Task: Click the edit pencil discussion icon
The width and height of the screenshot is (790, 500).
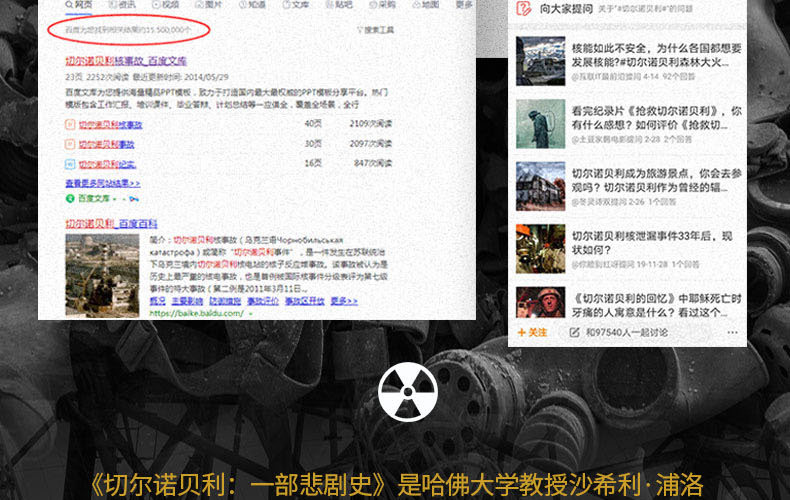Action: click(574, 333)
